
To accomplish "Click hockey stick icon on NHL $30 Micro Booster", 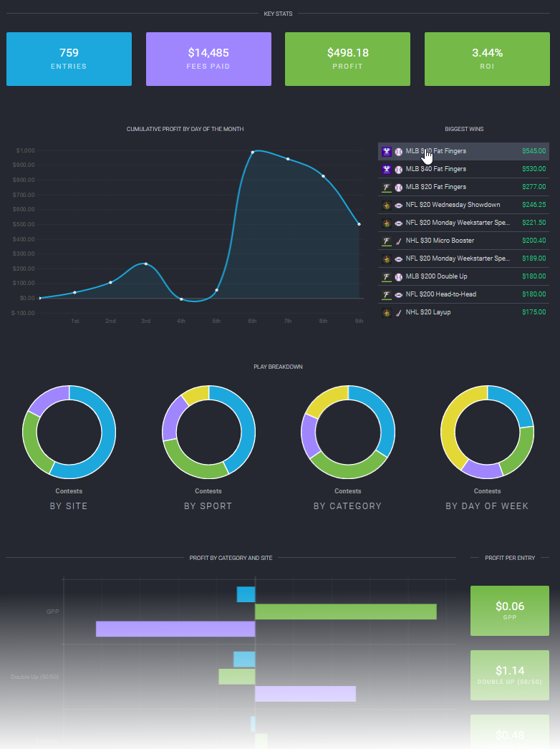I will [x=398, y=241].
